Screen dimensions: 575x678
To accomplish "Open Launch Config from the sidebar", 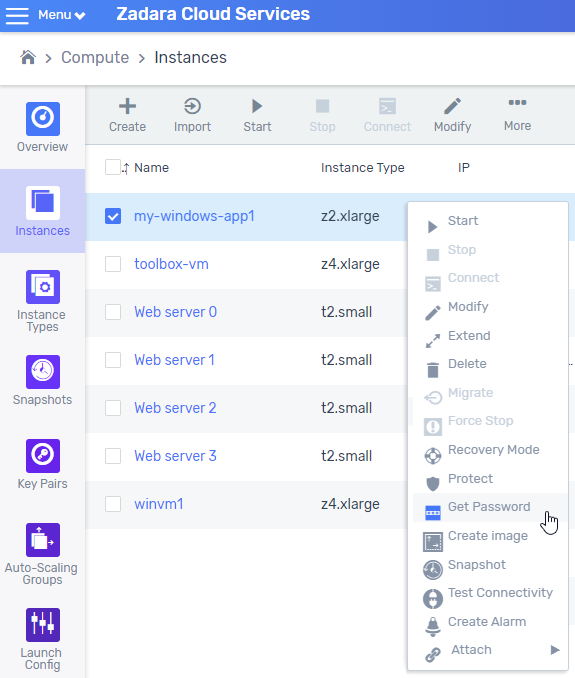I will coord(42,639).
